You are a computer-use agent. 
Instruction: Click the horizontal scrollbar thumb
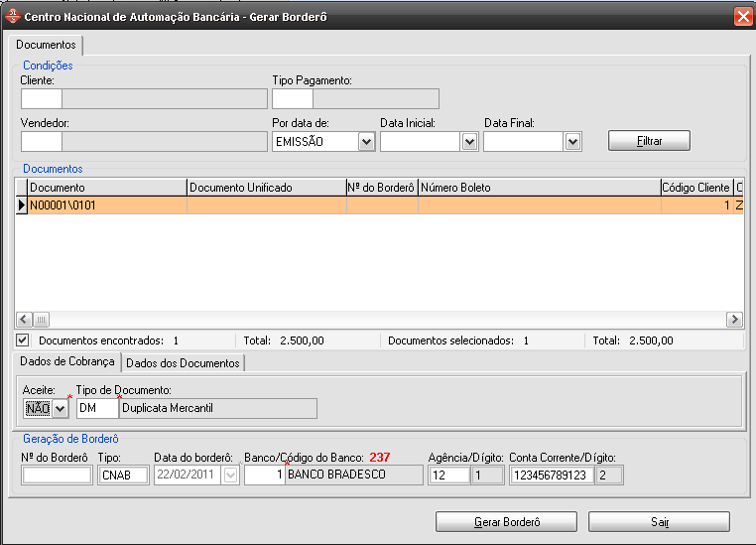point(41,320)
